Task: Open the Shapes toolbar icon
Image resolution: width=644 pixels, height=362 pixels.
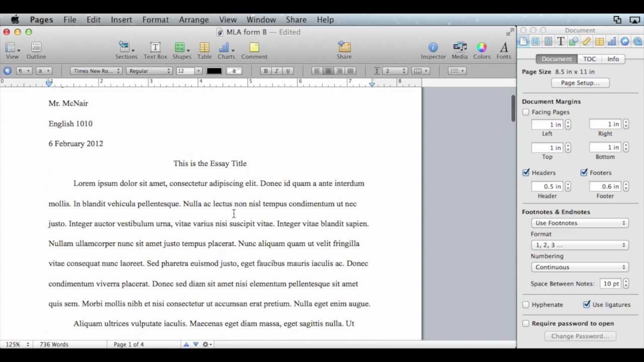Action: 181,48
